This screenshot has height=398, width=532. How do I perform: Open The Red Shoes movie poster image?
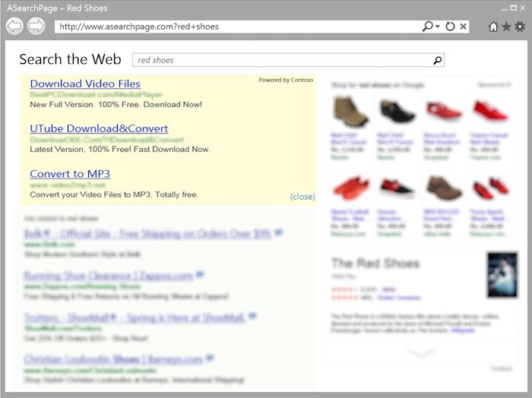(502, 275)
